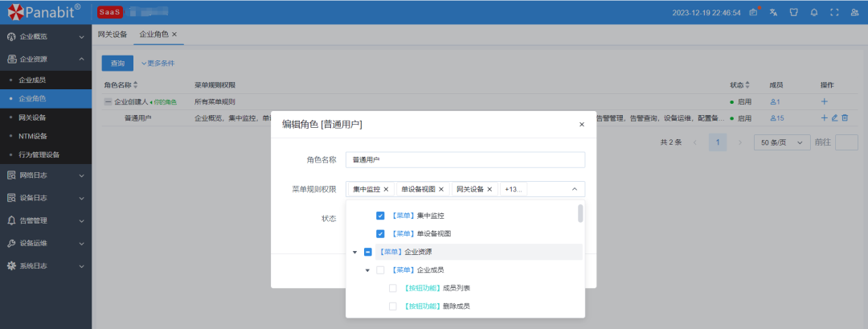Sort by 角色名称 column arrows
The width and height of the screenshot is (868, 329).
pyautogui.click(x=136, y=85)
